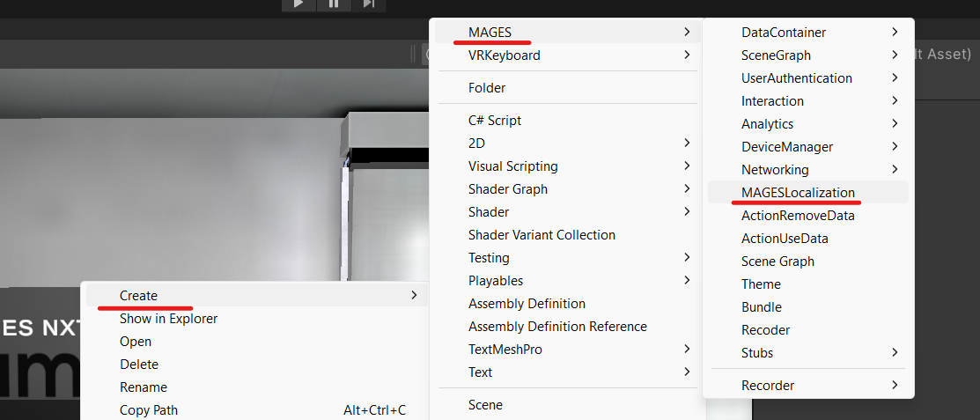This screenshot has width=980, height=420.
Task: Create a Bundle asset
Action: (808, 307)
